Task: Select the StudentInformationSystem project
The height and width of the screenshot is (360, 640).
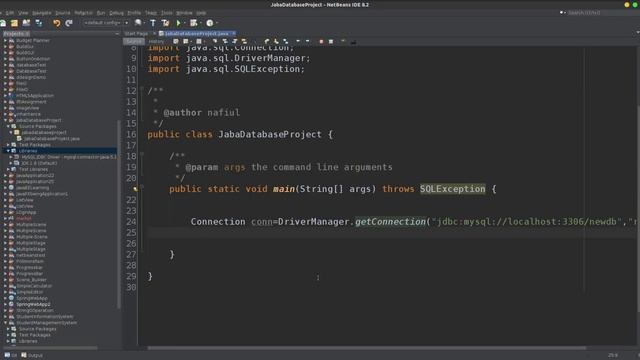Action: (44, 317)
